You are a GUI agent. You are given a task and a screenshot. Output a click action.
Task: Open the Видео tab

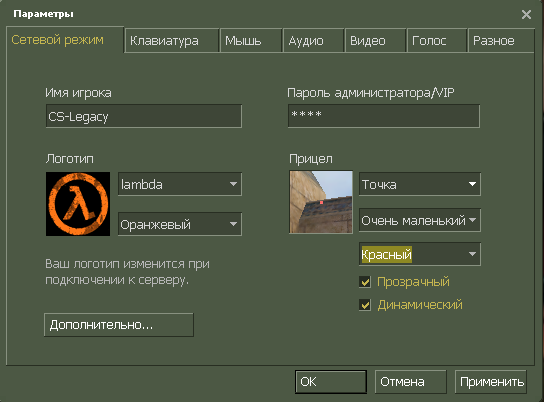coord(375,41)
